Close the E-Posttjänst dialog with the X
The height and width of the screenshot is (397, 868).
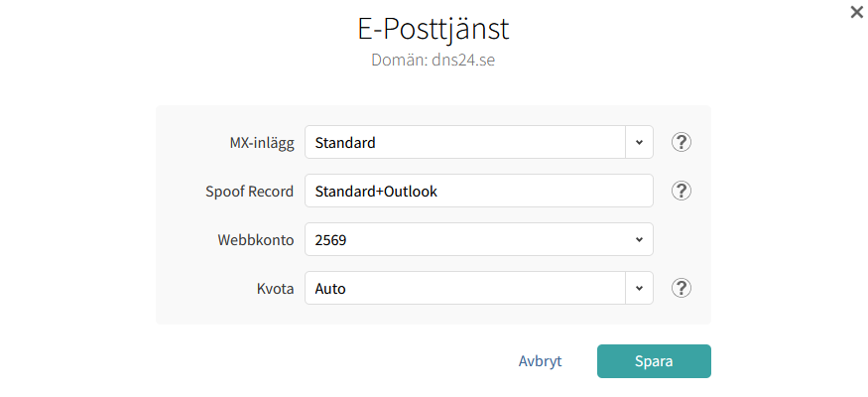(856, 12)
